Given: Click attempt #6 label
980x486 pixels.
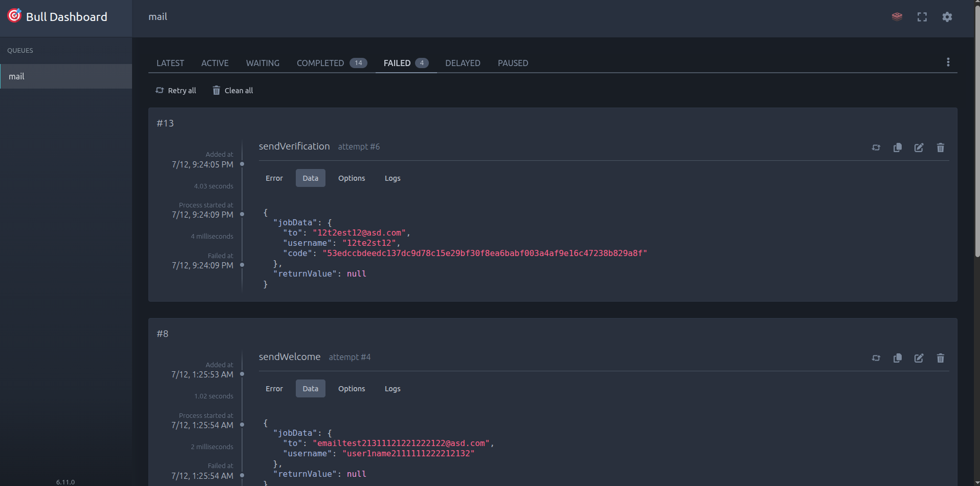Looking at the screenshot, I should point(359,147).
